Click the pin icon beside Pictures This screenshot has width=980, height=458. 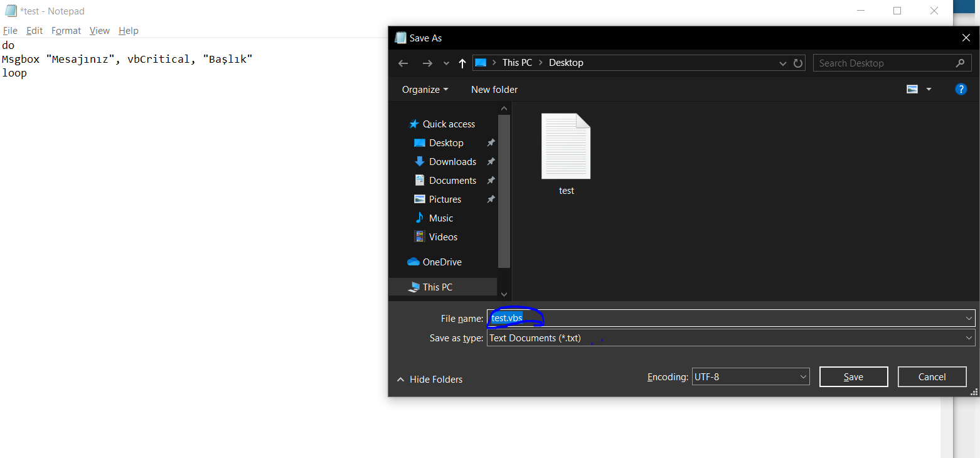click(x=491, y=200)
